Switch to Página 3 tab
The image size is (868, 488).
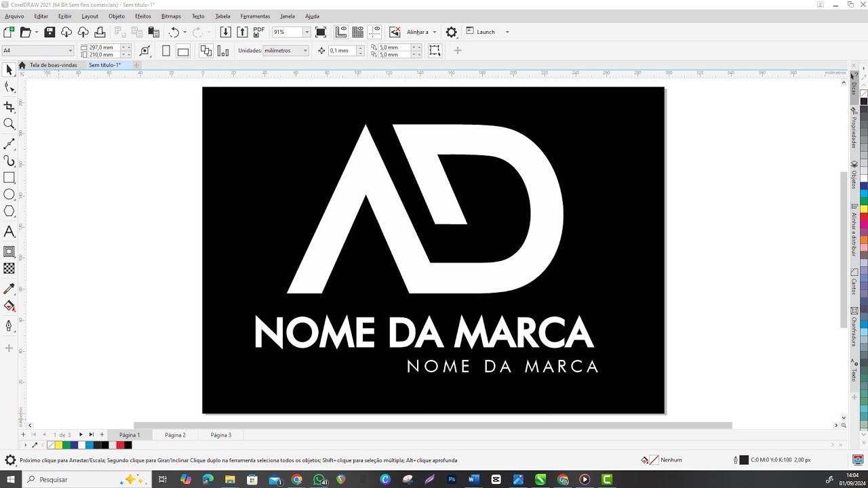[221, 435]
